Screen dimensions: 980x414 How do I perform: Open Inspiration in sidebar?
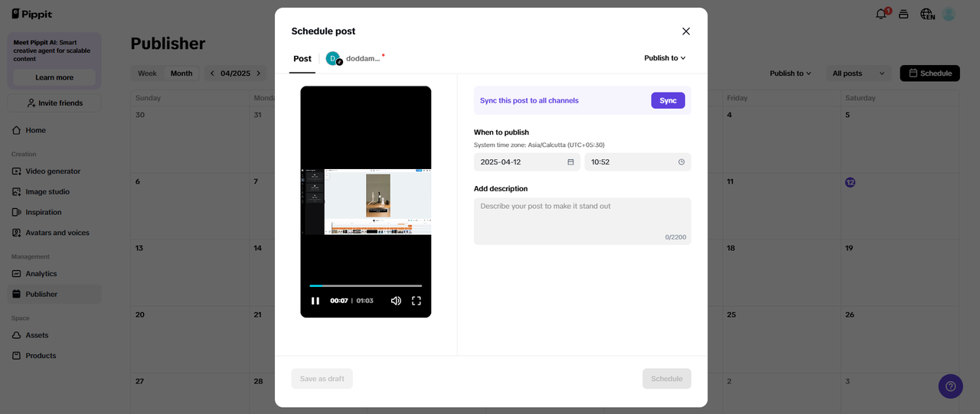click(x=54, y=212)
